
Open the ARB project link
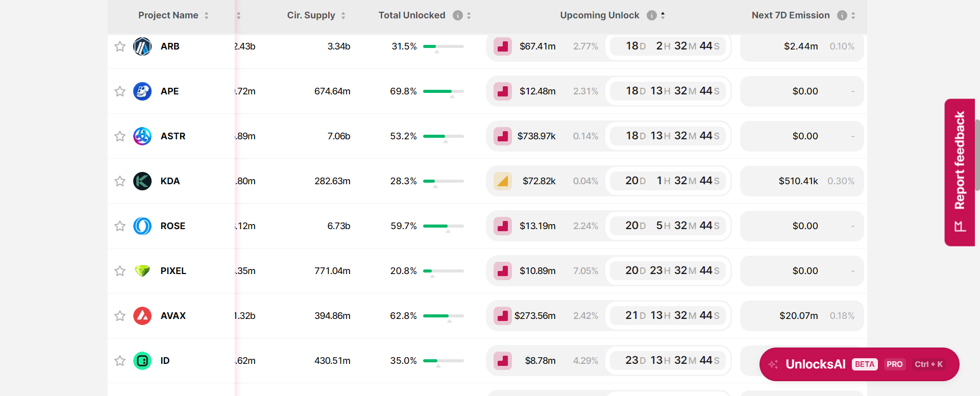click(170, 46)
